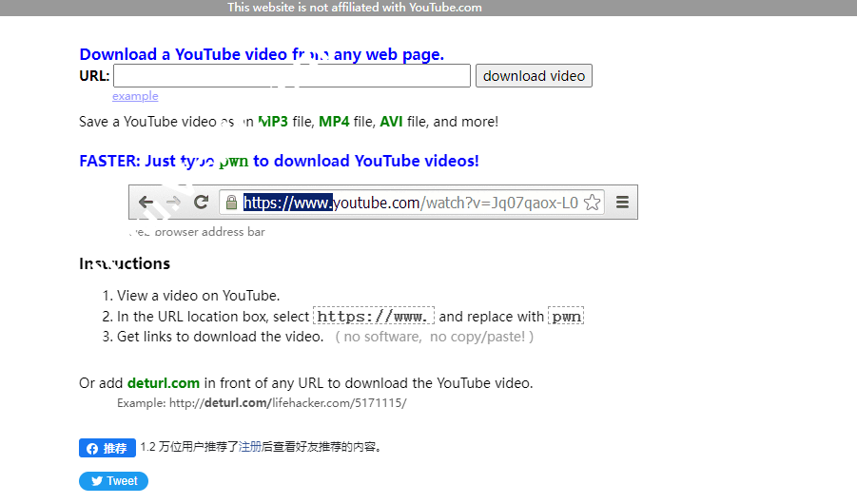Click the Facebook logo icon

pos(92,448)
